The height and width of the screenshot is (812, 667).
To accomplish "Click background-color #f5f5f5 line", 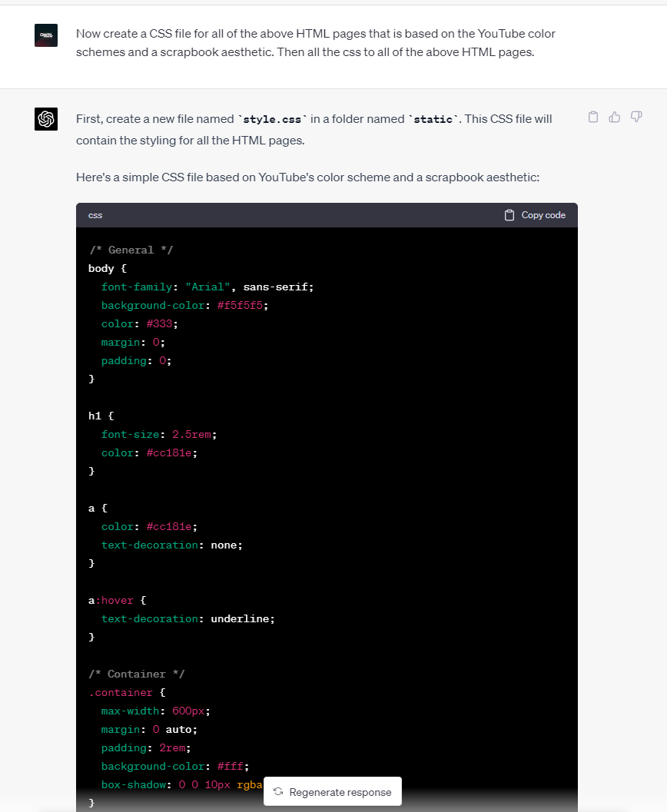I will (x=185, y=305).
